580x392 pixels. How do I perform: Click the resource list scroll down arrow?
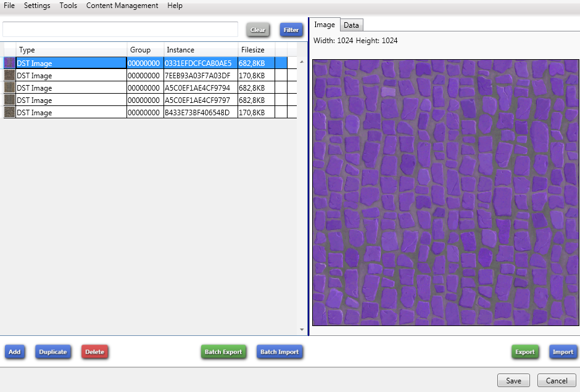click(302, 330)
